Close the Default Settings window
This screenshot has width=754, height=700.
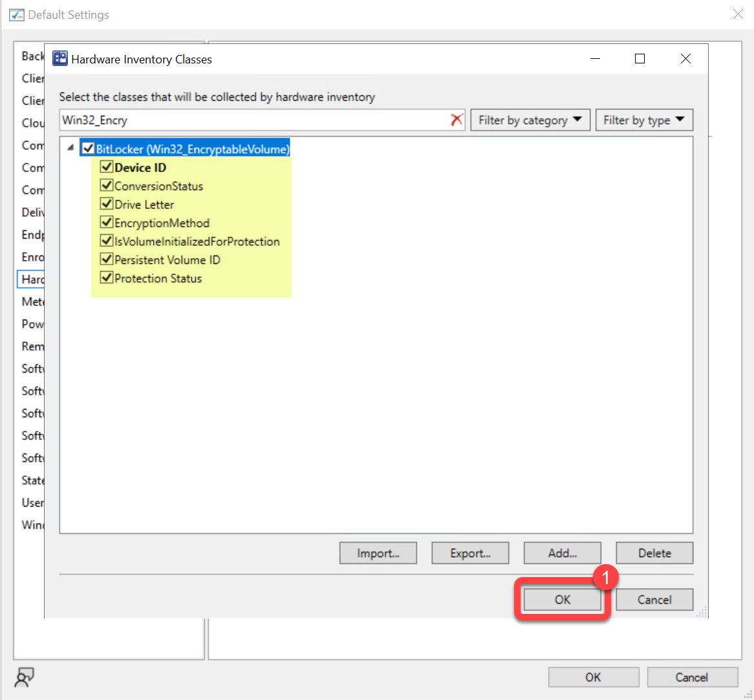[x=738, y=14]
